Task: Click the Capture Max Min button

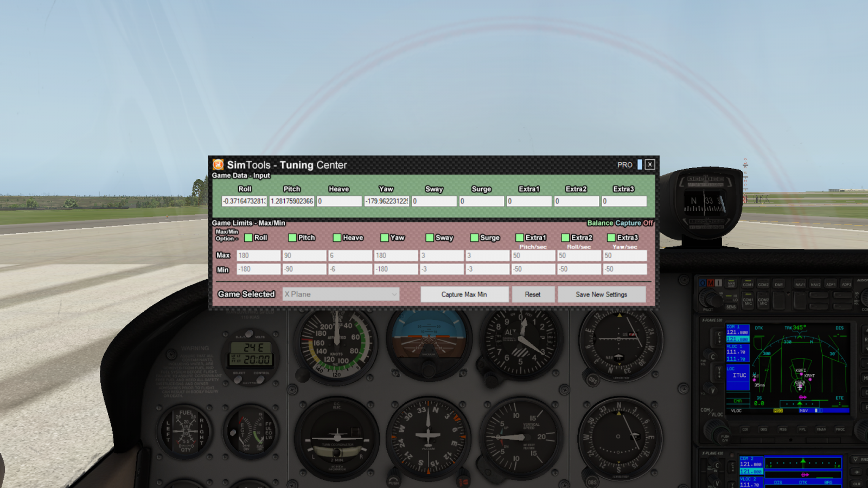Action: click(464, 294)
